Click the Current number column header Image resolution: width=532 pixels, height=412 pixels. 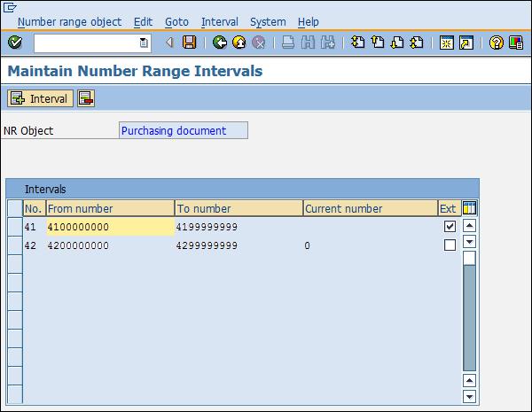pyautogui.click(x=370, y=208)
